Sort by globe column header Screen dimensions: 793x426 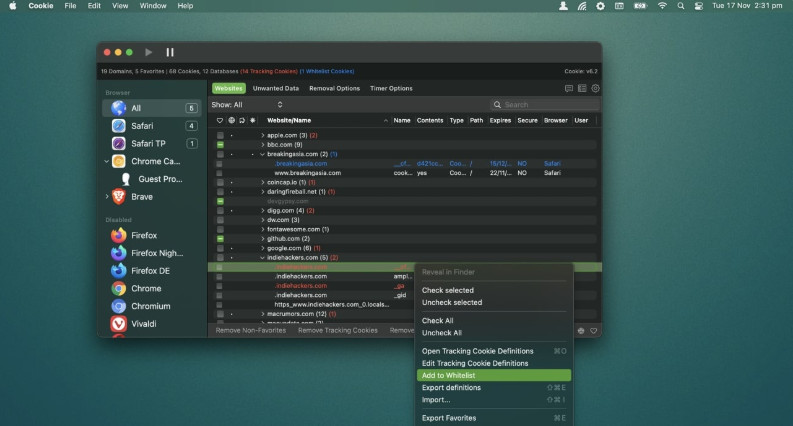point(231,120)
